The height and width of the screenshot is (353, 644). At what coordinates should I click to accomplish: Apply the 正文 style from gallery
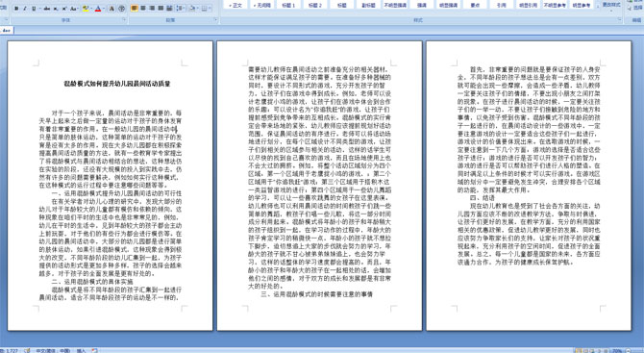tap(235, 5)
